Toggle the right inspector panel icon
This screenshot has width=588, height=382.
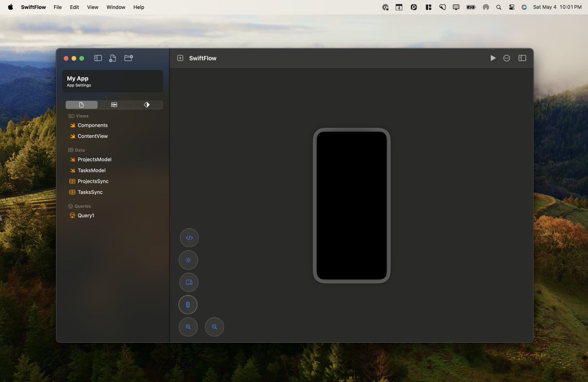pyautogui.click(x=522, y=58)
